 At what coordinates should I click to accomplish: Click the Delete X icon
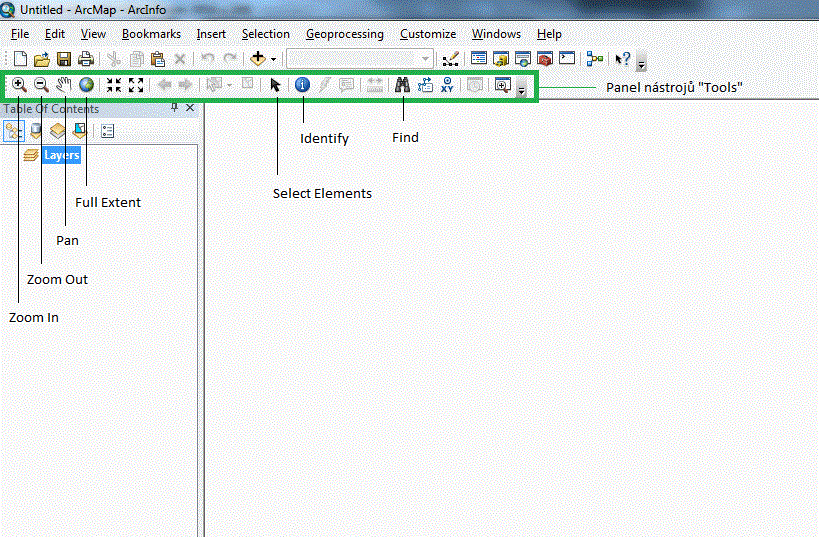click(x=180, y=59)
